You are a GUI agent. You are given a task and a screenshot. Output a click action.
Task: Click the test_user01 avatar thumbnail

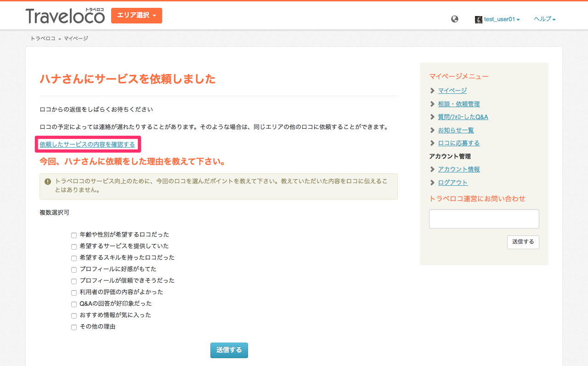[479, 19]
